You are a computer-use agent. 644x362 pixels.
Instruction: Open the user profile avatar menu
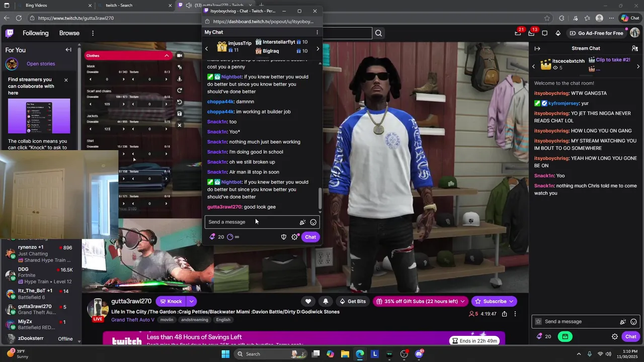(635, 33)
